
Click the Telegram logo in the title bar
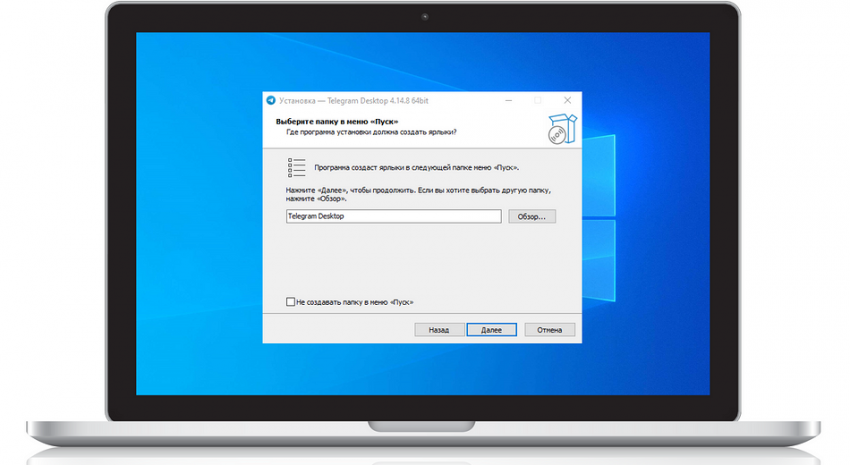(x=271, y=100)
